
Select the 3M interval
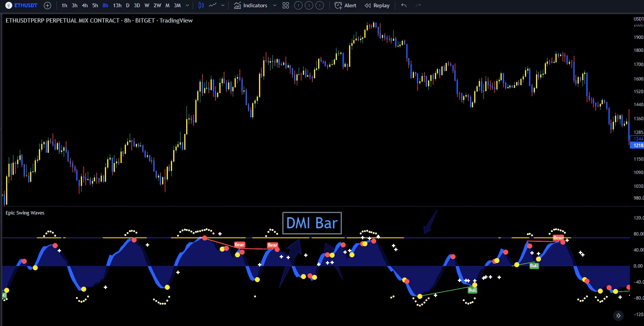point(177,5)
